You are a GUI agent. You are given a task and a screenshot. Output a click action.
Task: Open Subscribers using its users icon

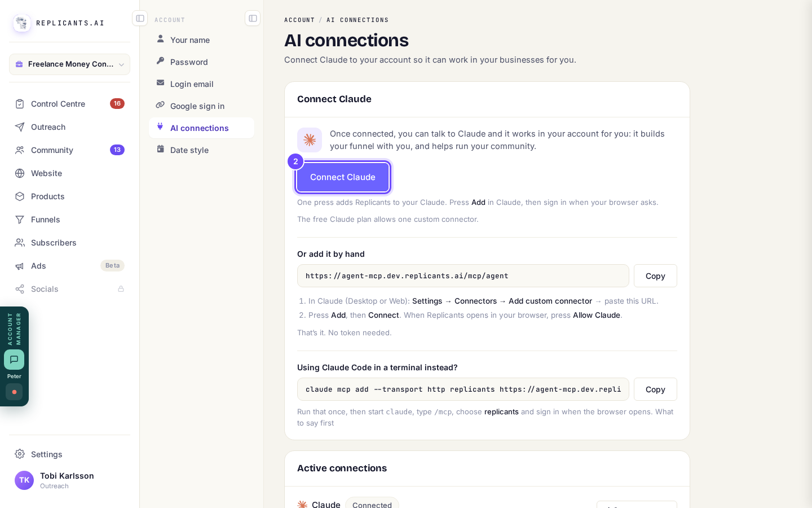(20, 243)
